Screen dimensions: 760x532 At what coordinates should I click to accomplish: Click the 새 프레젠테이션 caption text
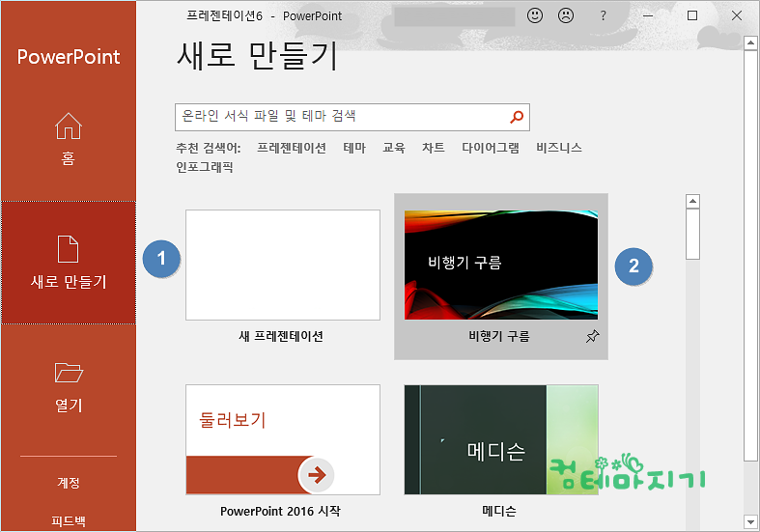[281, 336]
